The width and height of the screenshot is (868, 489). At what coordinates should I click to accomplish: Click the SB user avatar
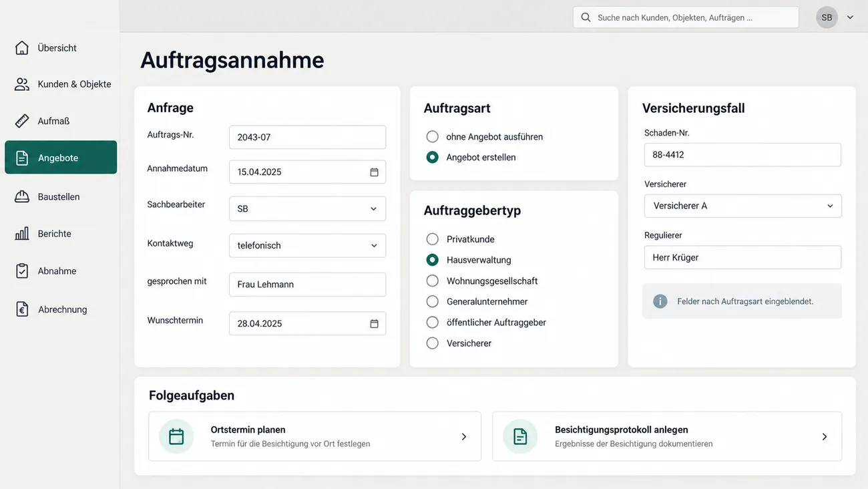(x=827, y=17)
